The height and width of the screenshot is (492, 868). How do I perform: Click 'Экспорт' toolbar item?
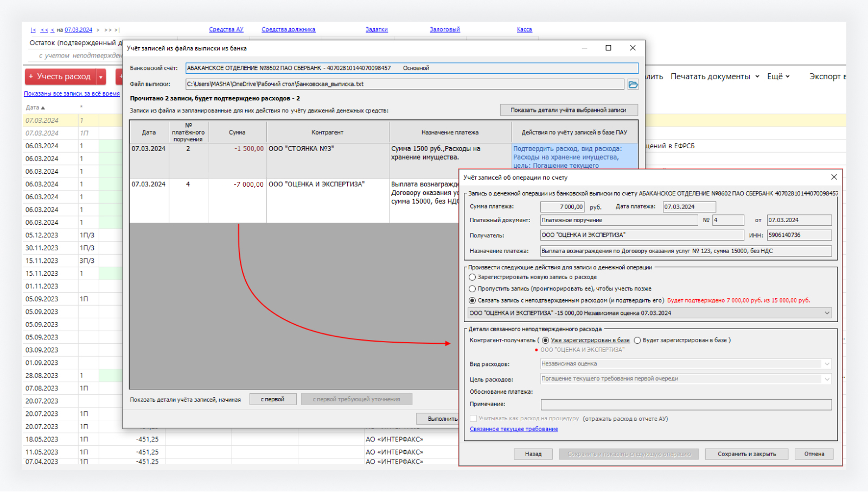(827, 77)
